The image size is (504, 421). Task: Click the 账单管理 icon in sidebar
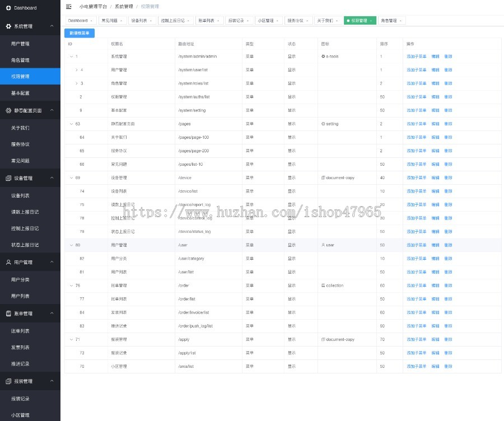(8, 314)
